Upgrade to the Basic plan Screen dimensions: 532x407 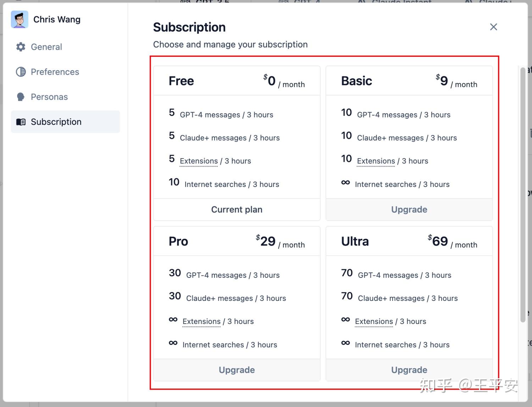pos(409,209)
